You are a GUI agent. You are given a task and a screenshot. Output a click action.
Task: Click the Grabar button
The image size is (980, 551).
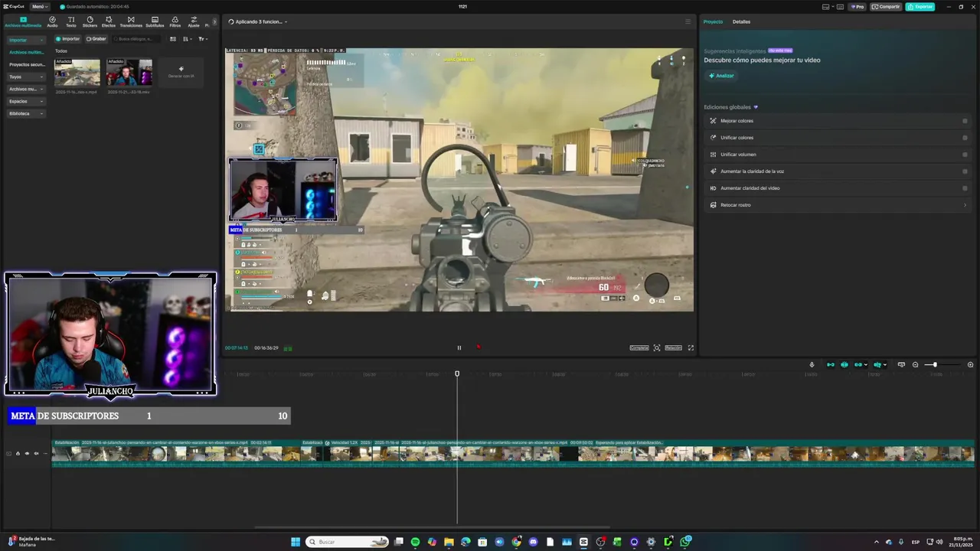(x=96, y=38)
